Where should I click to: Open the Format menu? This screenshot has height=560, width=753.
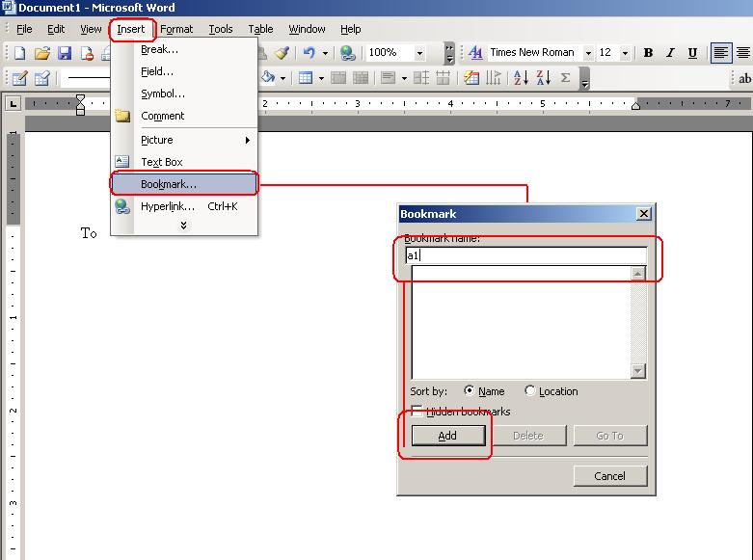click(176, 29)
